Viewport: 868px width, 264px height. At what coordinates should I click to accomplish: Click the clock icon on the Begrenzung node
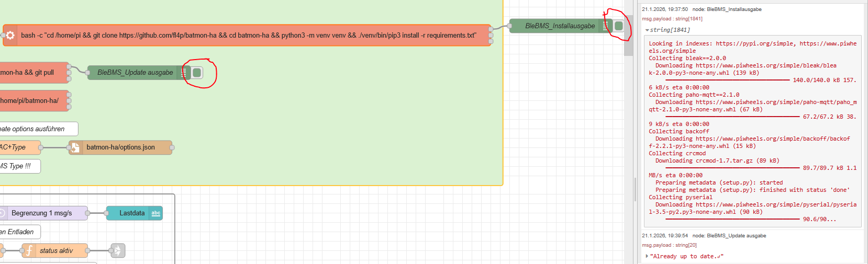pos(2,213)
